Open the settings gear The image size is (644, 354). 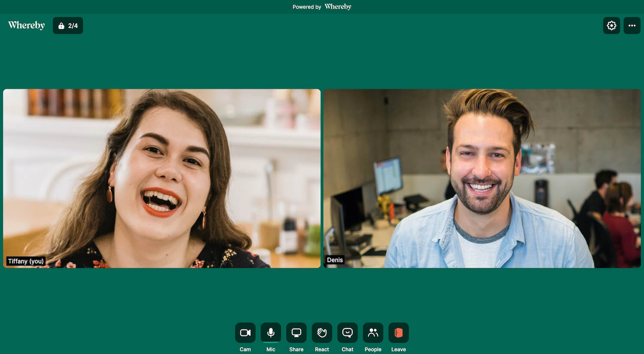[x=611, y=25]
